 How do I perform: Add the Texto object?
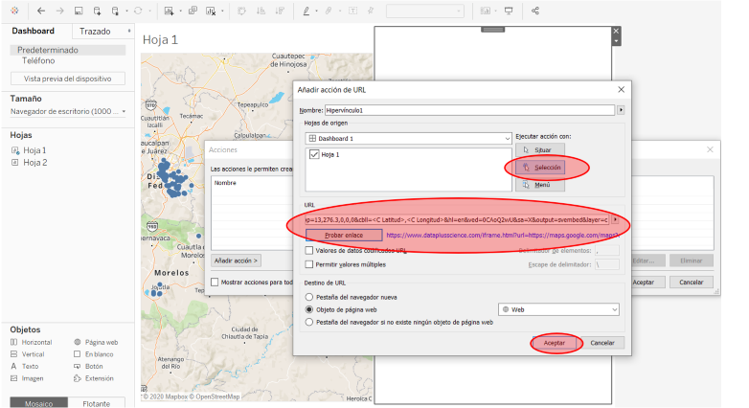(24, 366)
